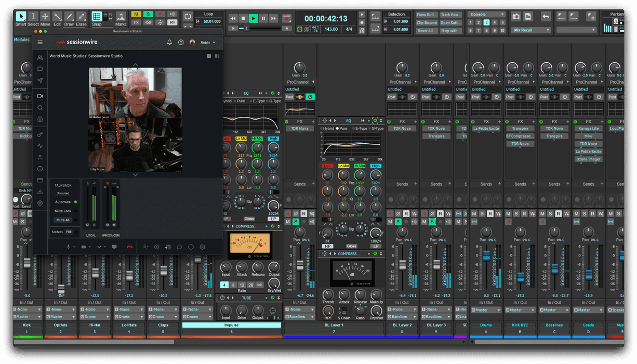Viewport: 637px width, 364px height.
Task: Open the Mix Recall dropdown
Action: pos(530,30)
